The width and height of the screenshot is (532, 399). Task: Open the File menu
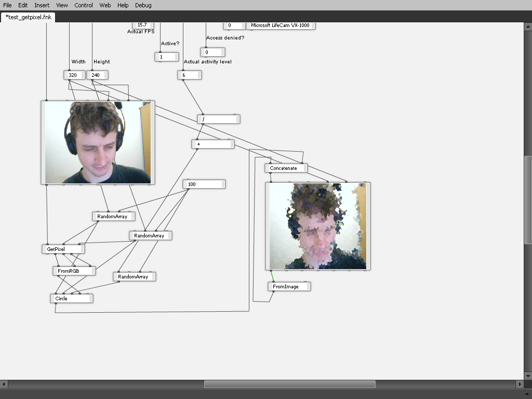click(7, 5)
